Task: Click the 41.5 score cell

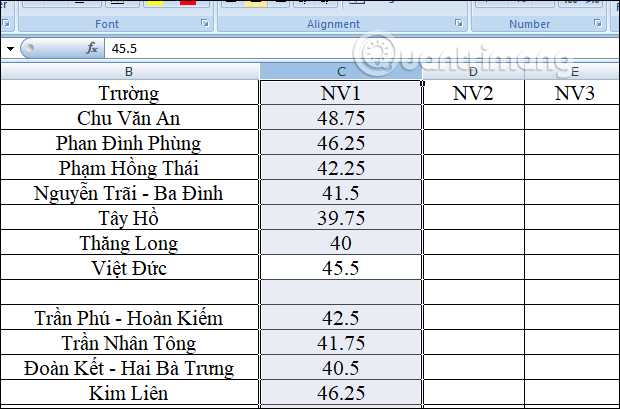Action: tap(341, 193)
